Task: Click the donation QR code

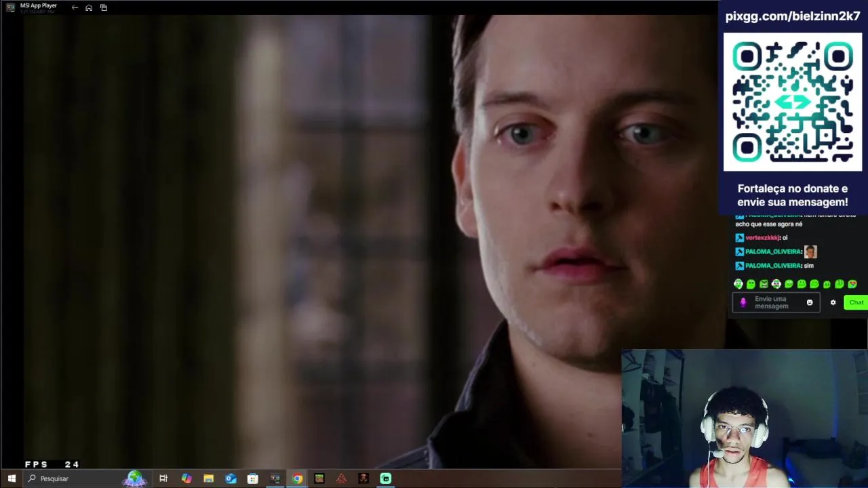Action: coord(793,102)
